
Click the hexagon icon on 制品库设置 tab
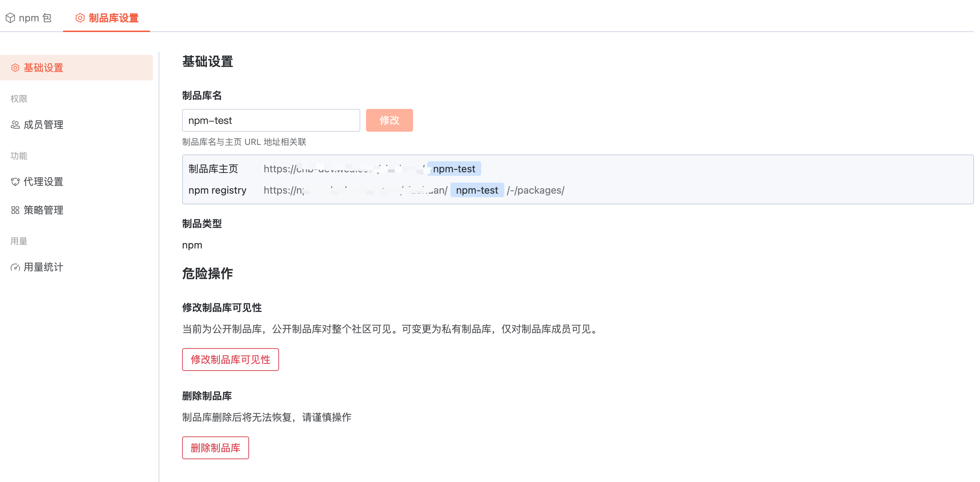click(x=80, y=18)
